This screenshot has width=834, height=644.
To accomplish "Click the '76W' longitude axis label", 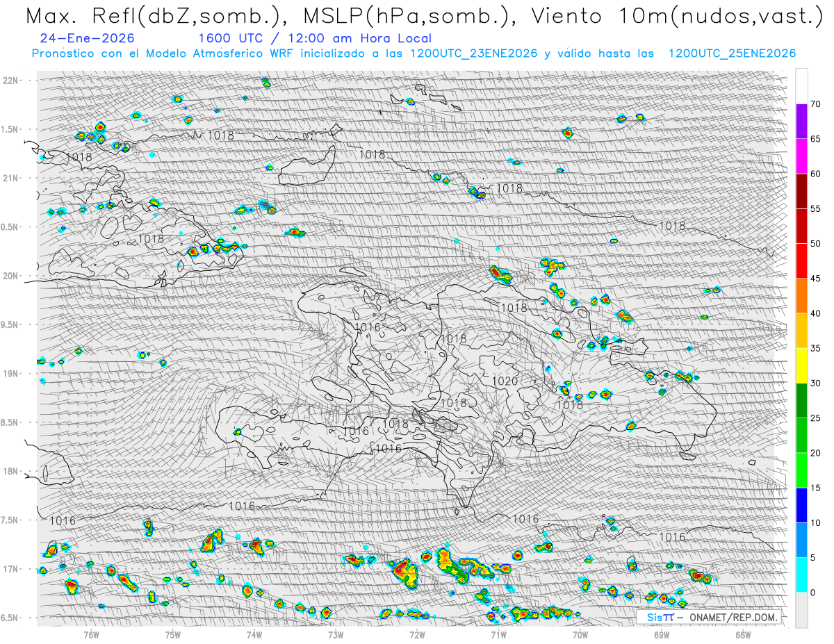I will [x=91, y=634].
